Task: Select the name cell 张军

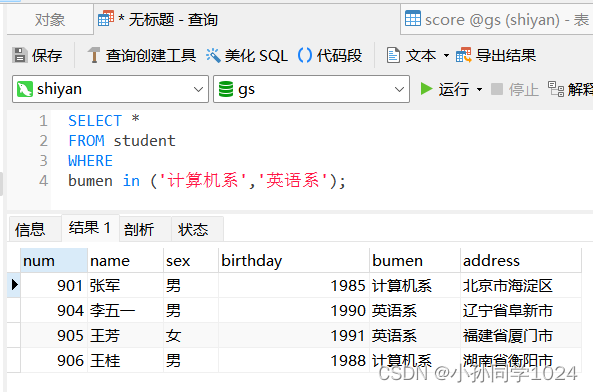Action: click(126, 285)
